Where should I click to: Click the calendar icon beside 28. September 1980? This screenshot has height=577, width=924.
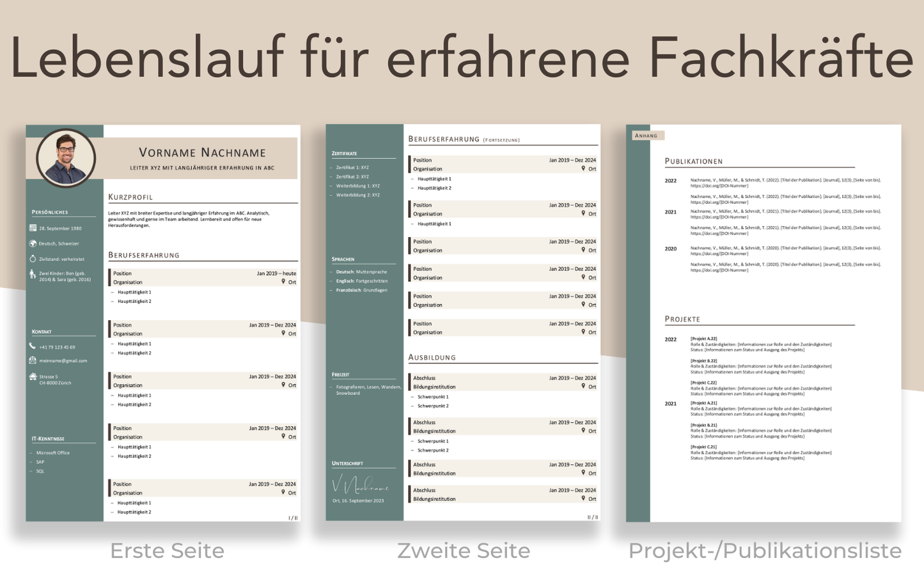coord(33,228)
